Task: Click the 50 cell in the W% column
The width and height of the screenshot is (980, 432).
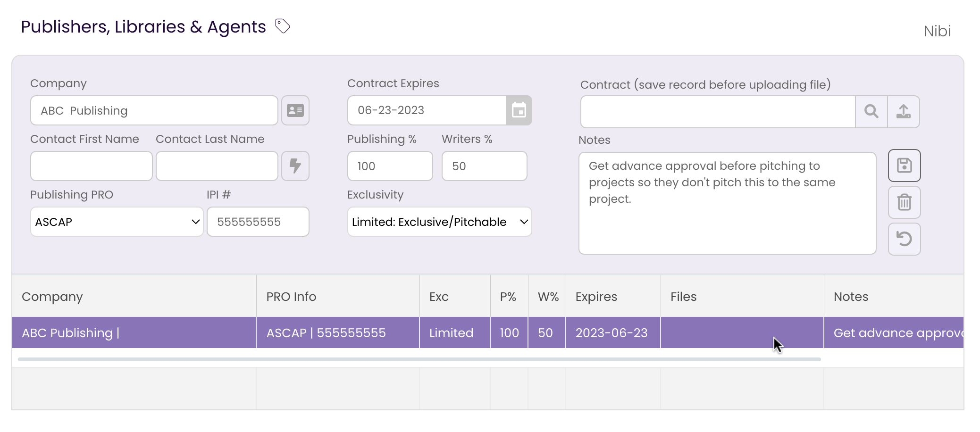Action: 547,333
